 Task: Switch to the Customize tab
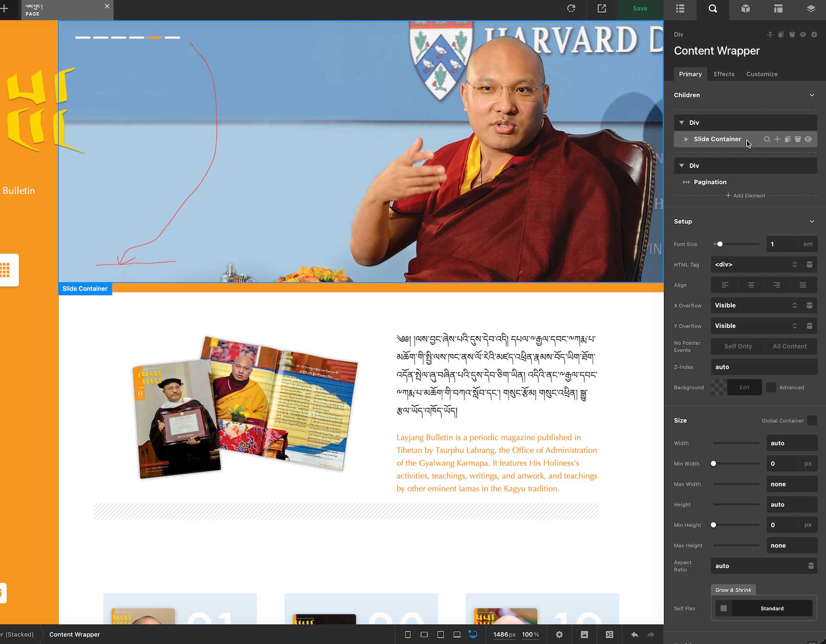[x=762, y=74]
